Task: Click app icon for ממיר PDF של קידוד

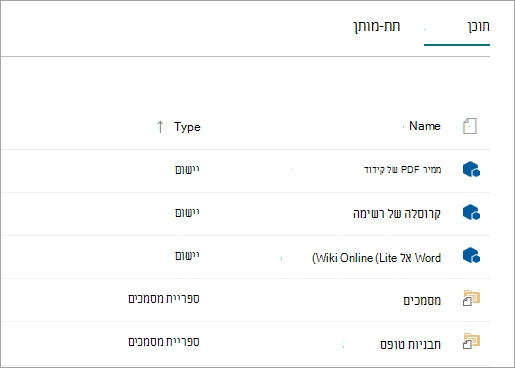Action: tap(471, 169)
